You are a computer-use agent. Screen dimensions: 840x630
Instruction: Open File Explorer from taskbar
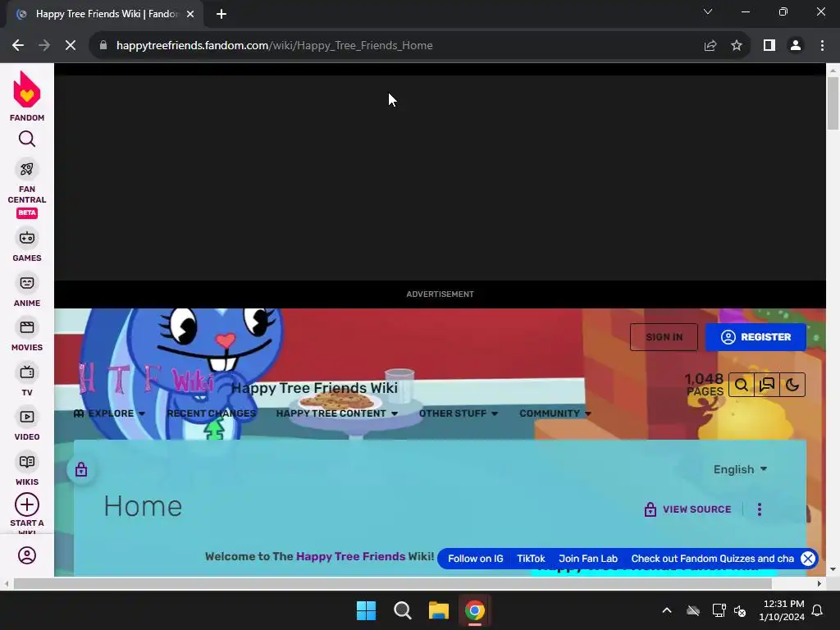(438, 610)
